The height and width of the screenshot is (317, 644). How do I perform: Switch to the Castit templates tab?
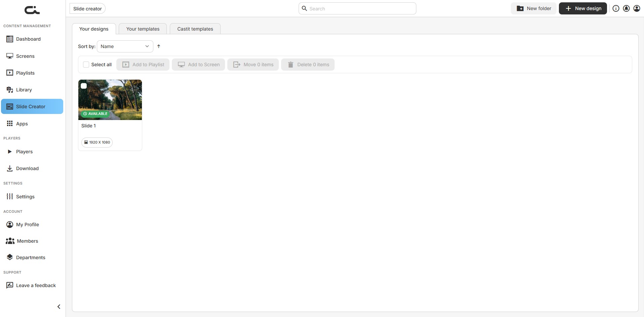[x=195, y=29]
